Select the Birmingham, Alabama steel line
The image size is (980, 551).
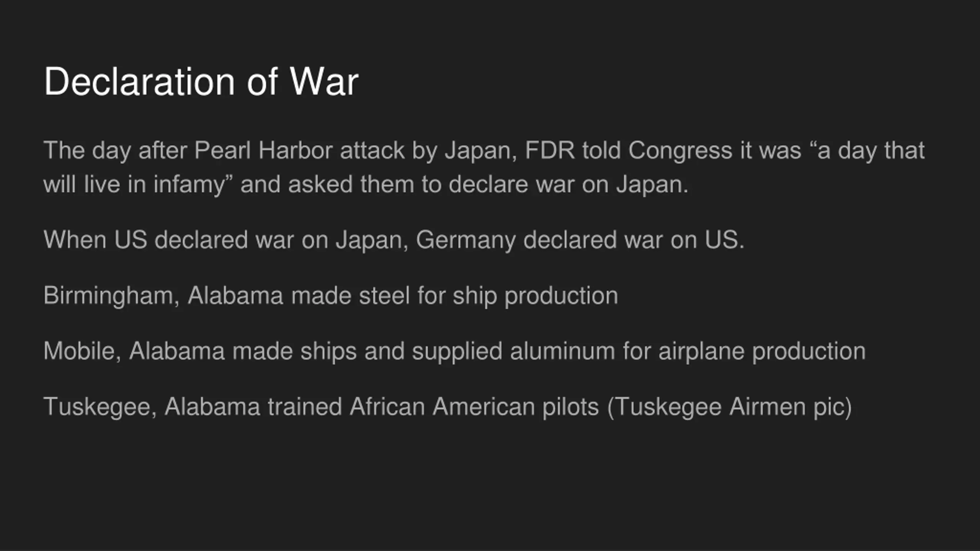click(x=331, y=296)
